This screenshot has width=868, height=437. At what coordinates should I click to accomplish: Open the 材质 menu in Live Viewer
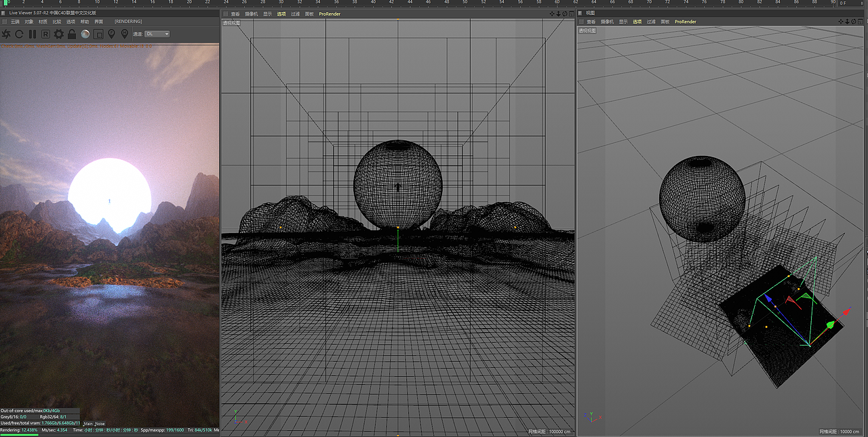43,22
